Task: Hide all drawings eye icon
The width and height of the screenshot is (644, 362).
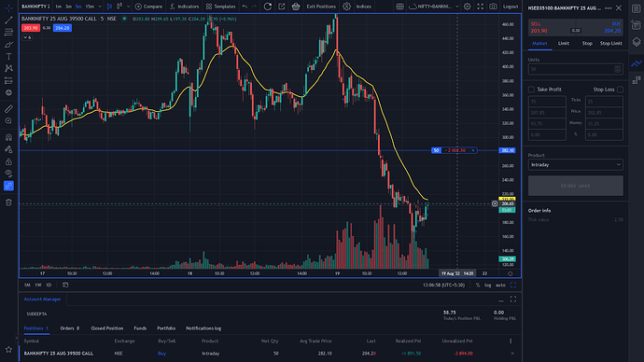Action: (x=8, y=174)
